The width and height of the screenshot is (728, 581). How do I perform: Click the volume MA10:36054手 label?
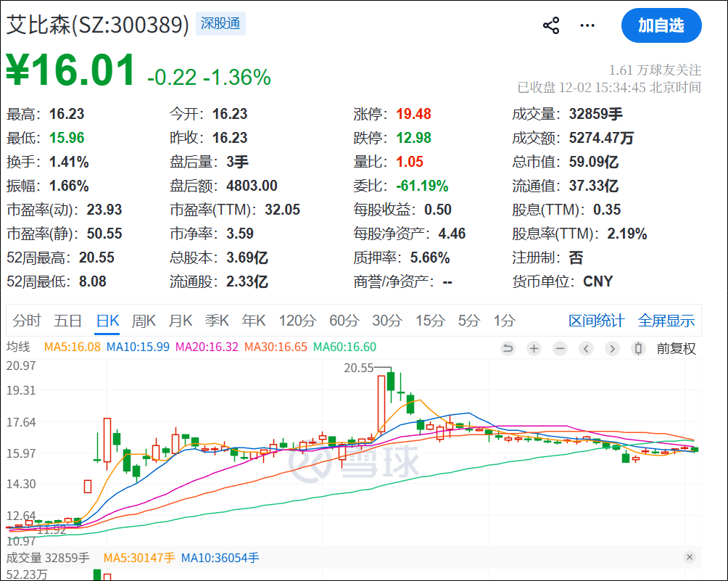pos(220,558)
